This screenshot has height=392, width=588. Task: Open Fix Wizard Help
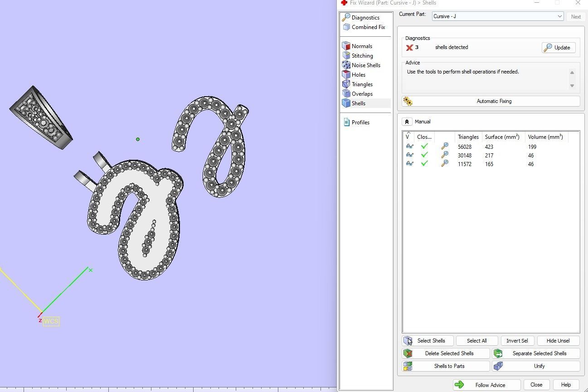pyautogui.click(x=566, y=385)
